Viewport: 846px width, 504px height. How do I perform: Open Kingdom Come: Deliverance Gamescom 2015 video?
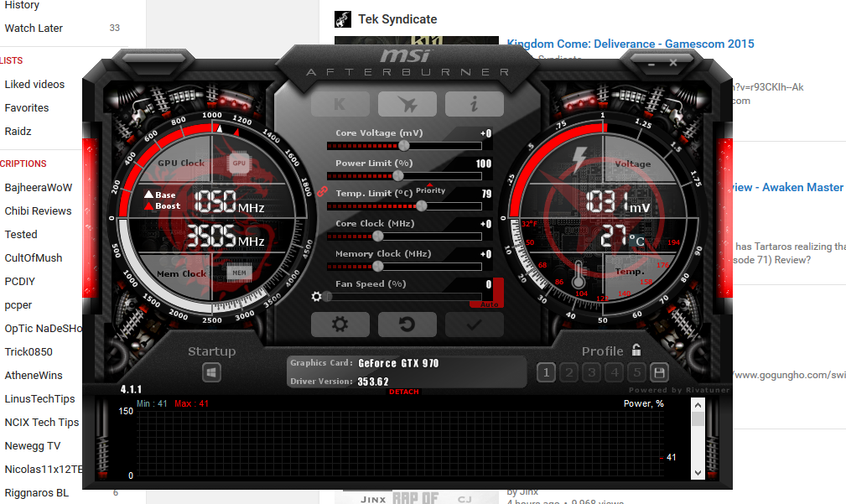[631, 44]
